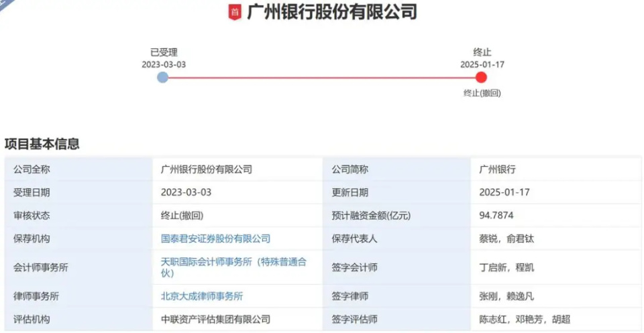Open 天职国际会计师事务所 accounting firm link
Image resolution: width=644 pixels, height=333 pixels.
click(x=233, y=267)
